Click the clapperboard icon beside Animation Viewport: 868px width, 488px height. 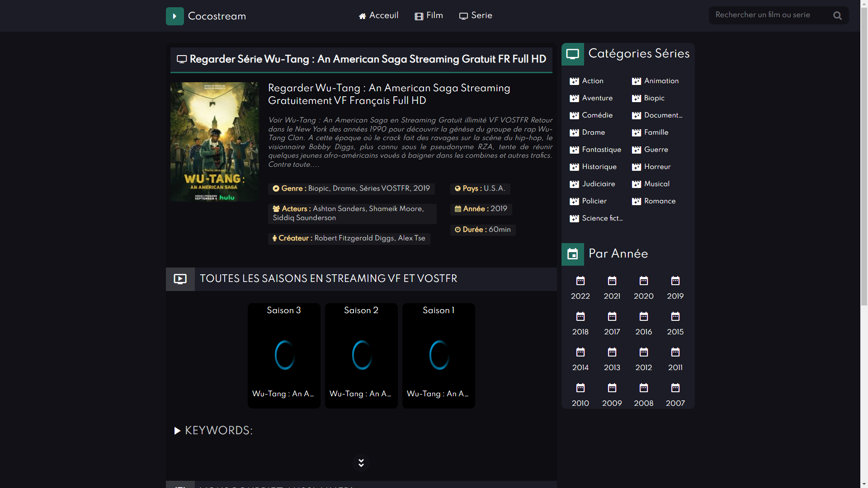[x=637, y=81]
